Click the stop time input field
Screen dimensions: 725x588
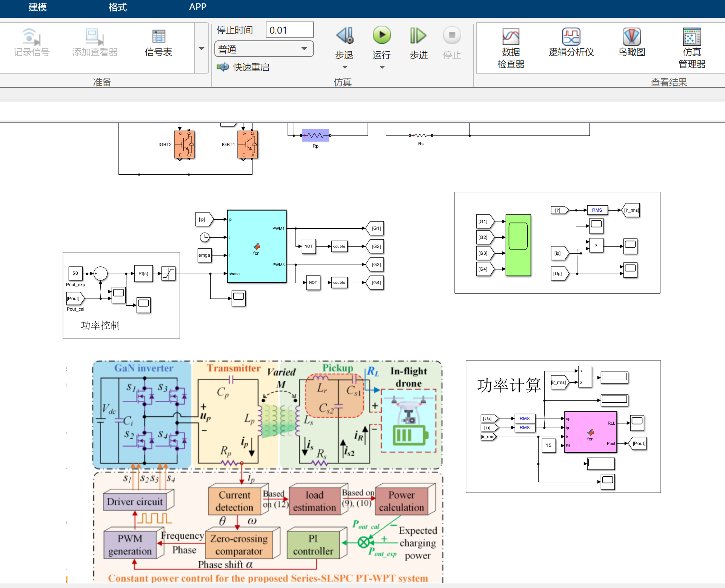pyautogui.click(x=289, y=30)
